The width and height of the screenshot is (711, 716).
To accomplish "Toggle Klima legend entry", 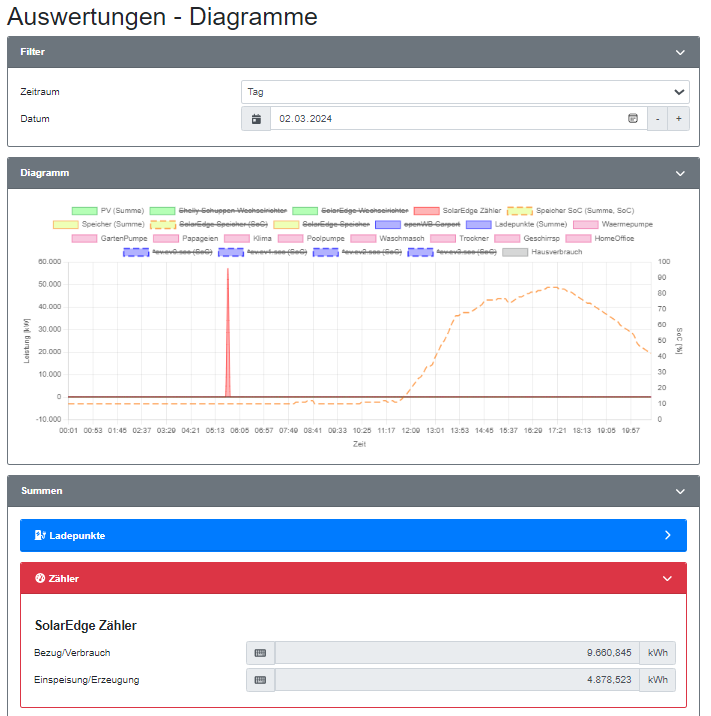I will 248,238.
